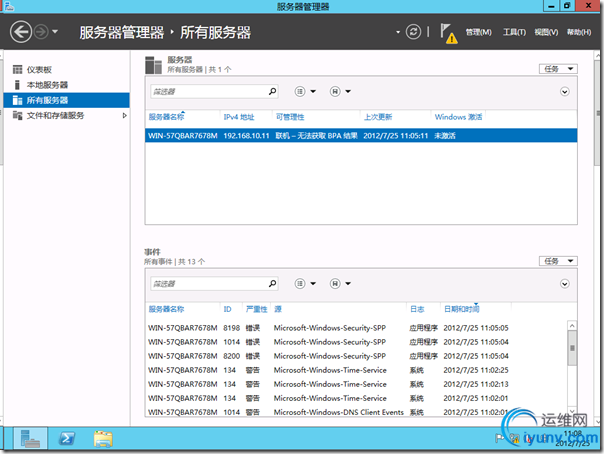This screenshot has height=454, width=604.
Task: Sort servers by IPv4 地址 column
Action: tap(239, 117)
